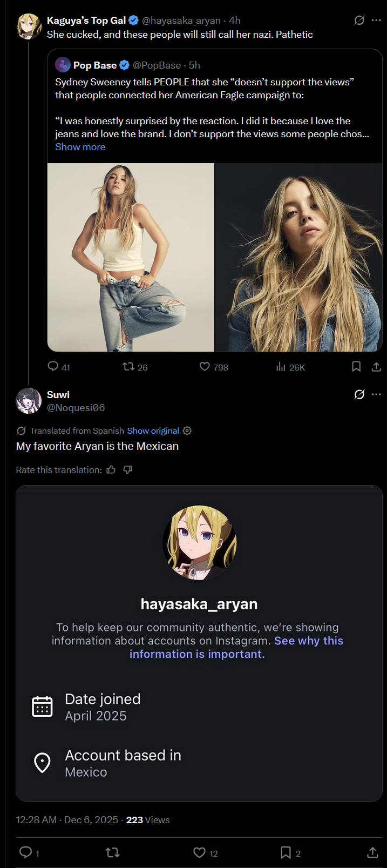This screenshot has width=387, height=868.
Task: Open translation settings gear icon
Action: [187, 430]
